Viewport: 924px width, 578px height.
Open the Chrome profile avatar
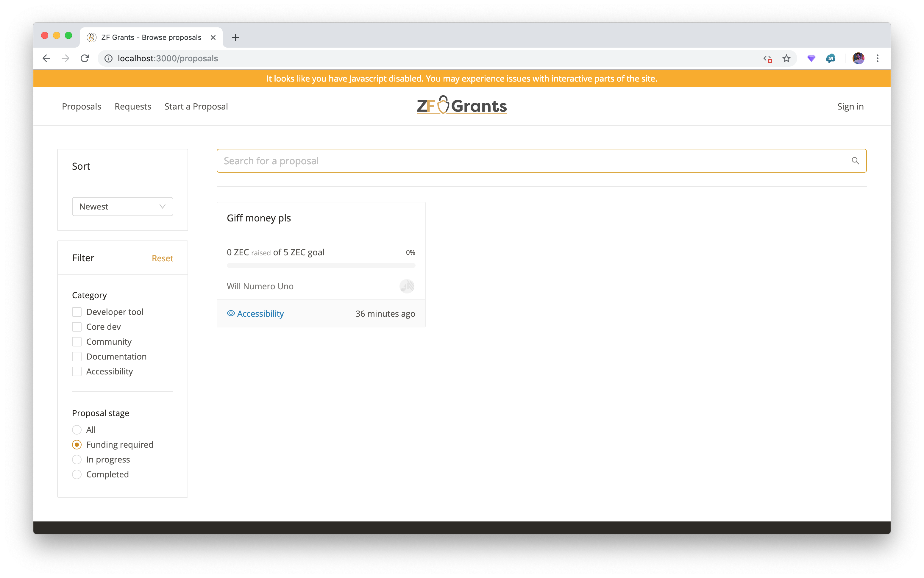point(858,59)
